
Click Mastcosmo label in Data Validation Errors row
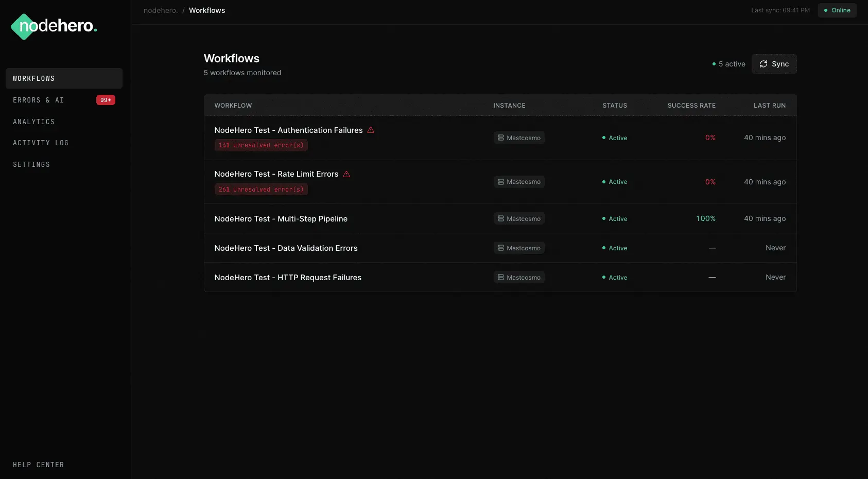pyautogui.click(x=524, y=248)
